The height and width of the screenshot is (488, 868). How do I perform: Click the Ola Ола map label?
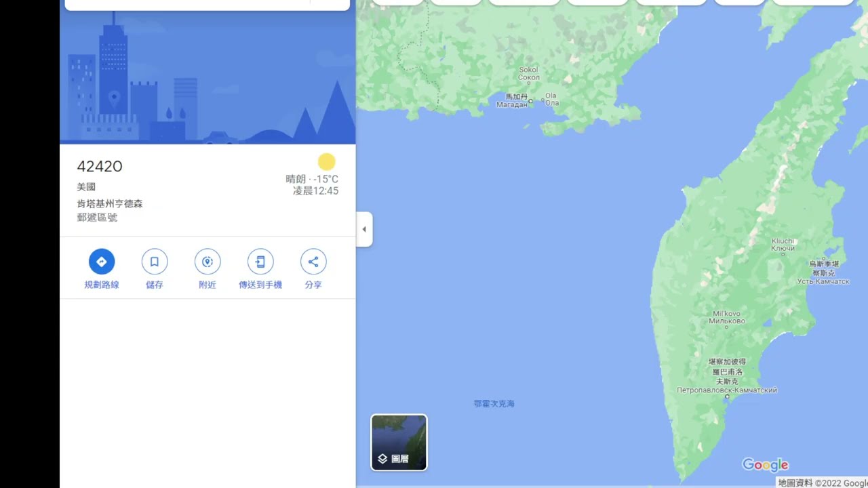(x=551, y=100)
